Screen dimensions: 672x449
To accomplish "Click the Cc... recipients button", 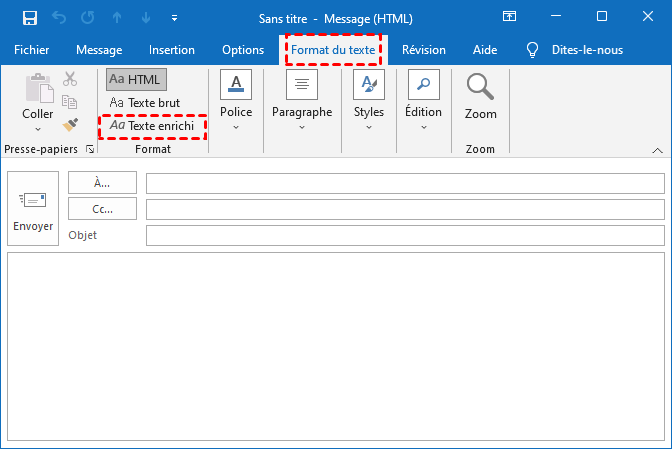I will pos(102,209).
